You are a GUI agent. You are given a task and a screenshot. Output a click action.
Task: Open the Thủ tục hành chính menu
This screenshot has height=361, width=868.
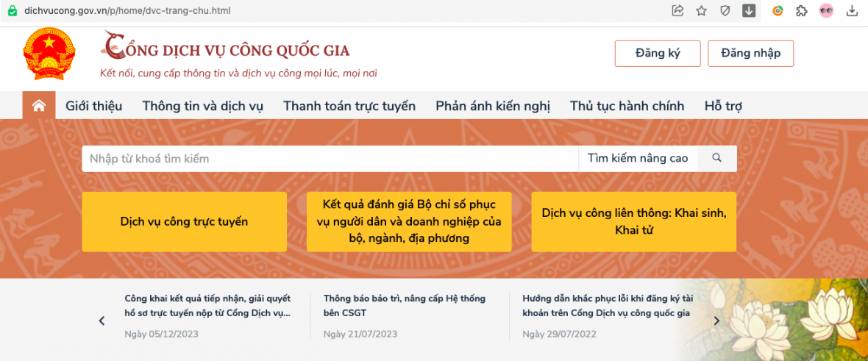[x=627, y=106]
